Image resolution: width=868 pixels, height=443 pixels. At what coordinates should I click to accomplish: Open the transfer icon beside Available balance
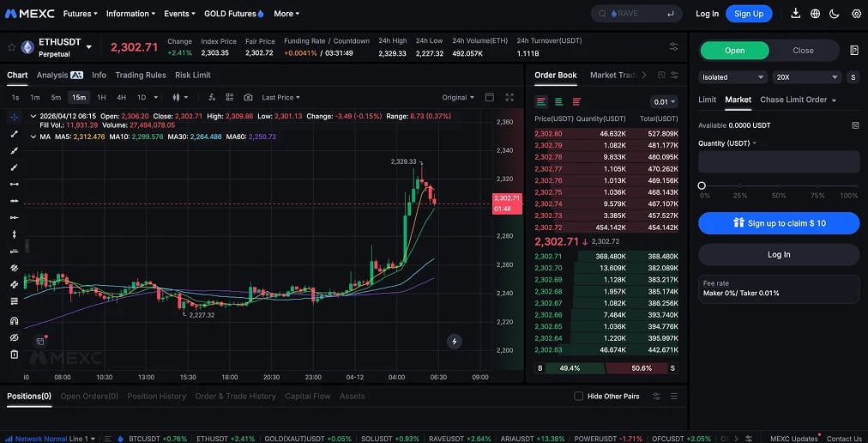tap(855, 125)
